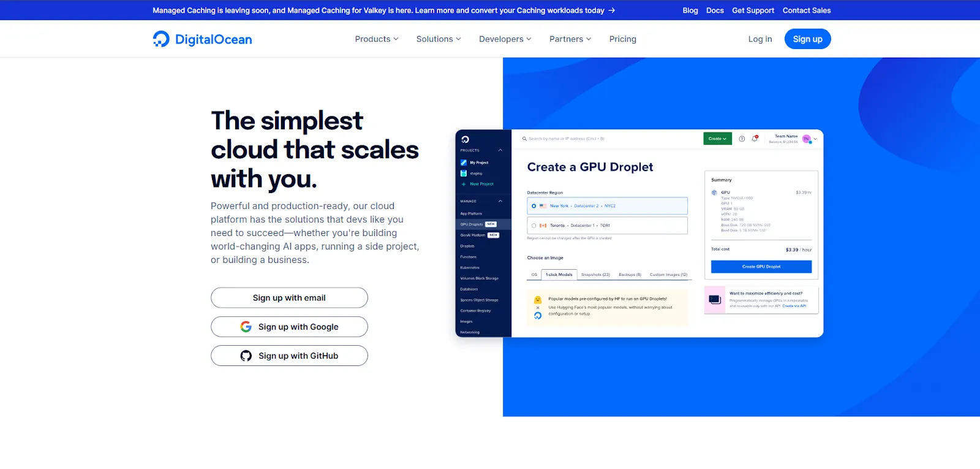The image size is (980, 469).
Task: Switch to the Backups (8) tab
Action: coord(630,275)
